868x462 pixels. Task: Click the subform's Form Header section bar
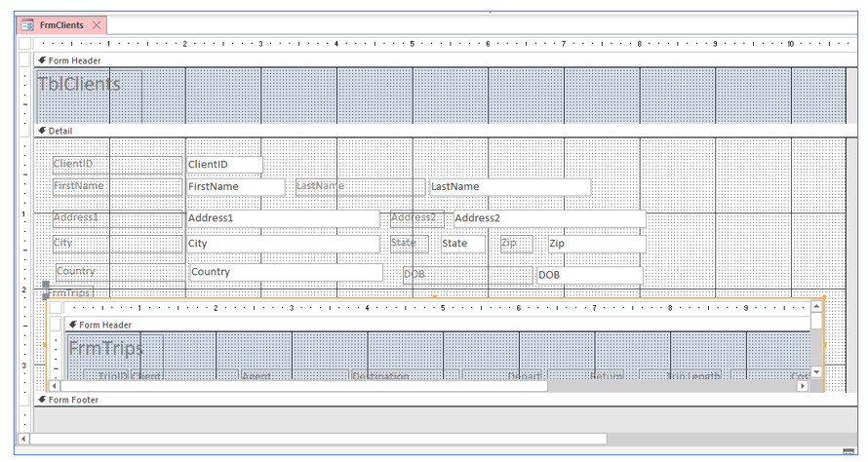click(x=437, y=325)
